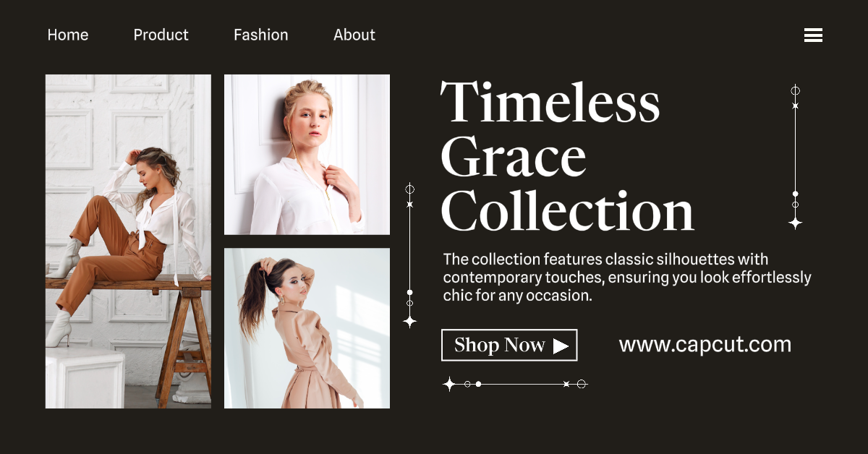Click the sparkle star at right ornament bottom
The height and width of the screenshot is (454, 868).
coord(795,223)
